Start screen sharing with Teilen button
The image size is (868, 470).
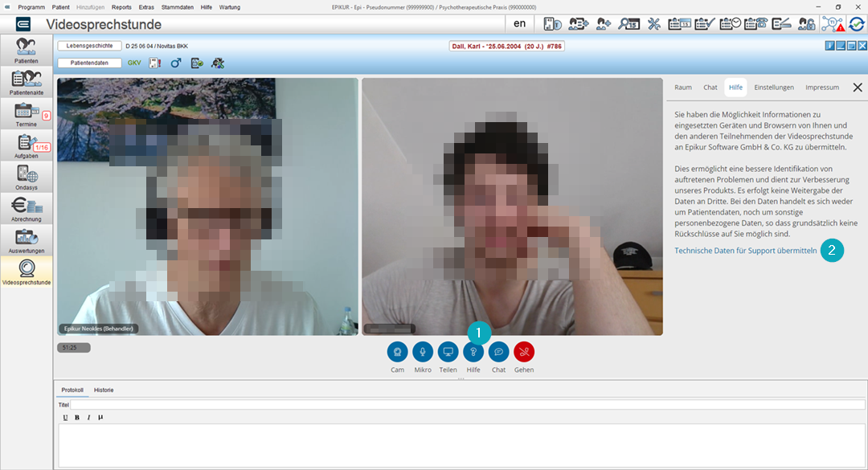[x=448, y=352]
